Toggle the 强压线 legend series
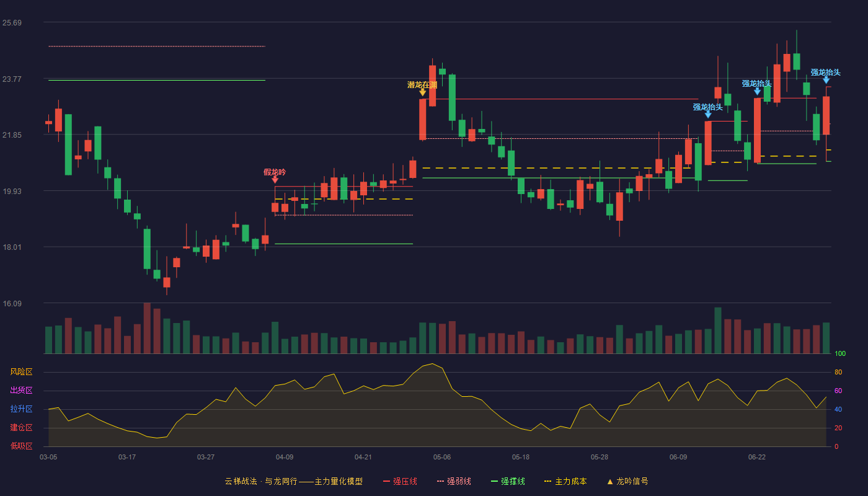Viewport: 868px width, 496px height. [400, 481]
